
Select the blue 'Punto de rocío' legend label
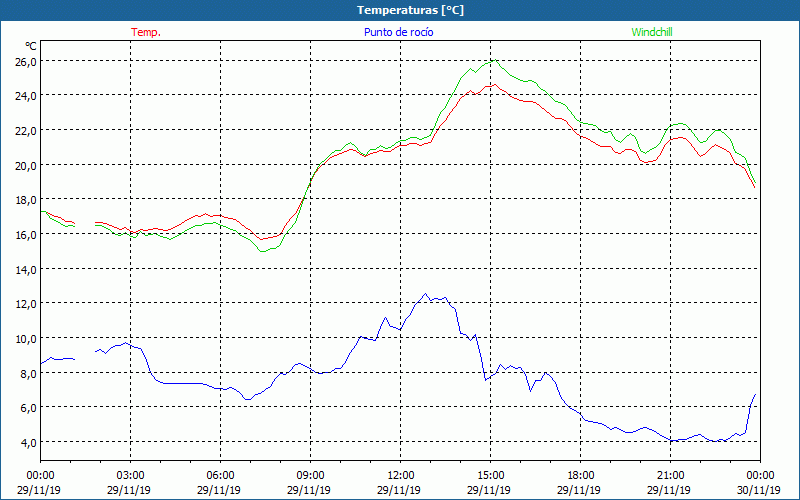[398, 32]
